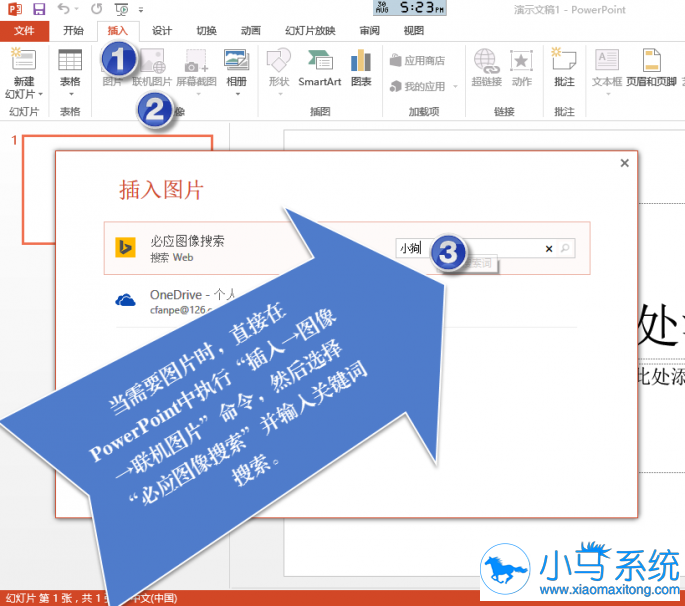Go to the 幻灯片放映 tab
The height and width of the screenshot is (606, 685).
coord(310,31)
